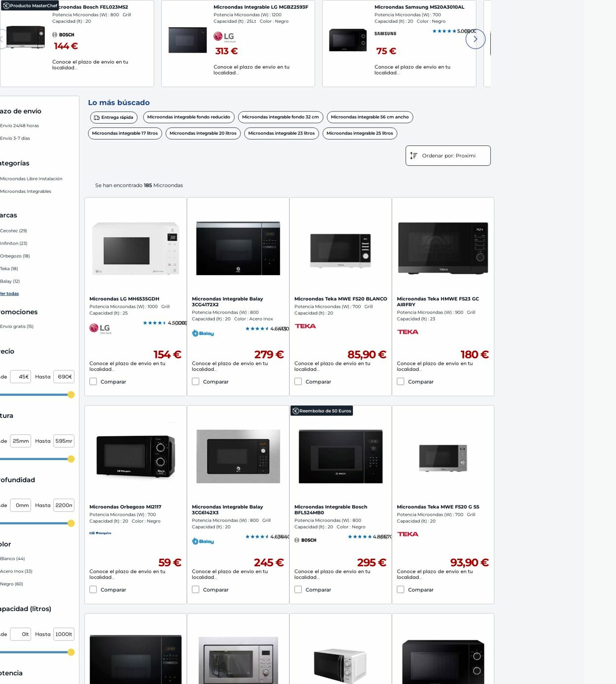This screenshot has width=616, height=684.
Task: Click the delivery truck icon in Entrega rápida
Action: tap(97, 117)
